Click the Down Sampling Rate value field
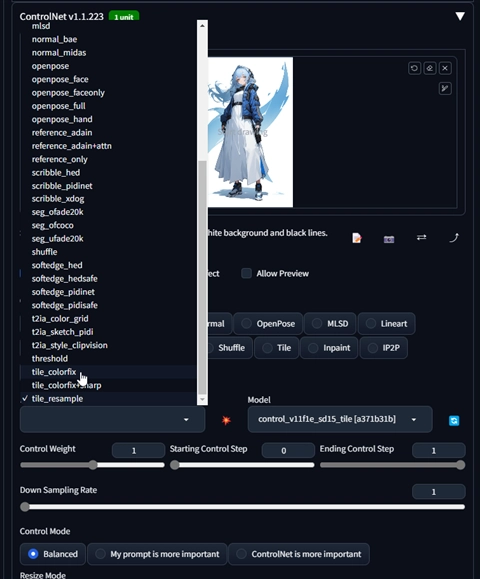The height and width of the screenshot is (579, 480). pos(439,492)
